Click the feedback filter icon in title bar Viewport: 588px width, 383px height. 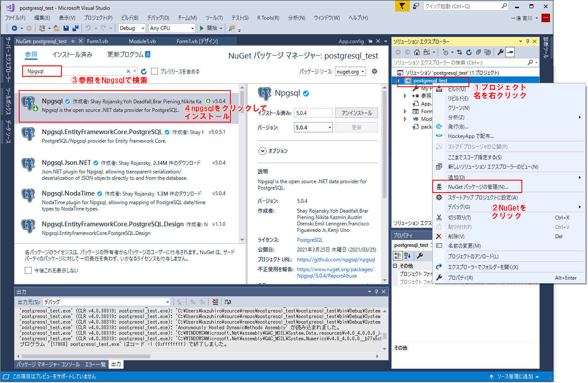pyautogui.click(x=402, y=6)
